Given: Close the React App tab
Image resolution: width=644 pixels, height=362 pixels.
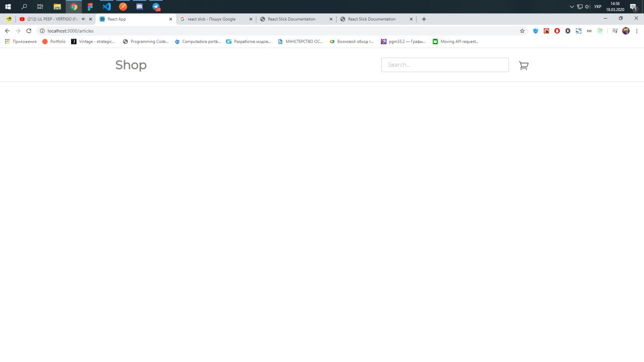Looking at the screenshot, I should click(x=171, y=19).
